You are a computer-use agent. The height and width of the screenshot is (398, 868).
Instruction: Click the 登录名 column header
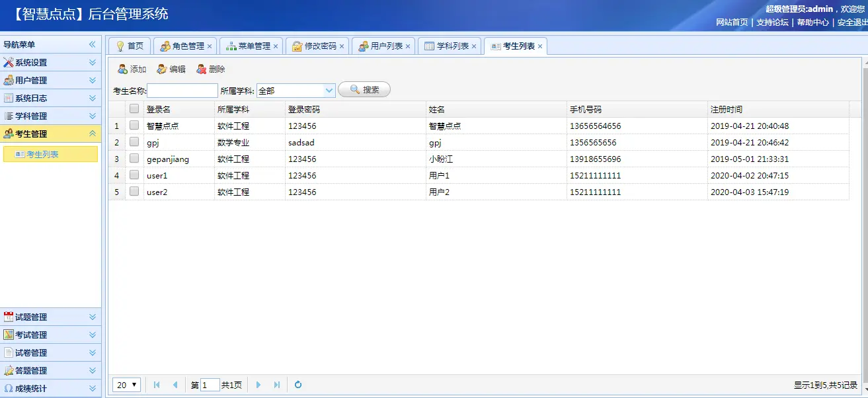tap(179, 109)
